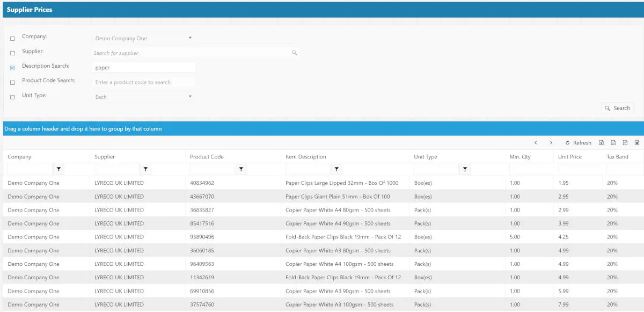Click the Min. Qty filter text box

(x=531, y=169)
